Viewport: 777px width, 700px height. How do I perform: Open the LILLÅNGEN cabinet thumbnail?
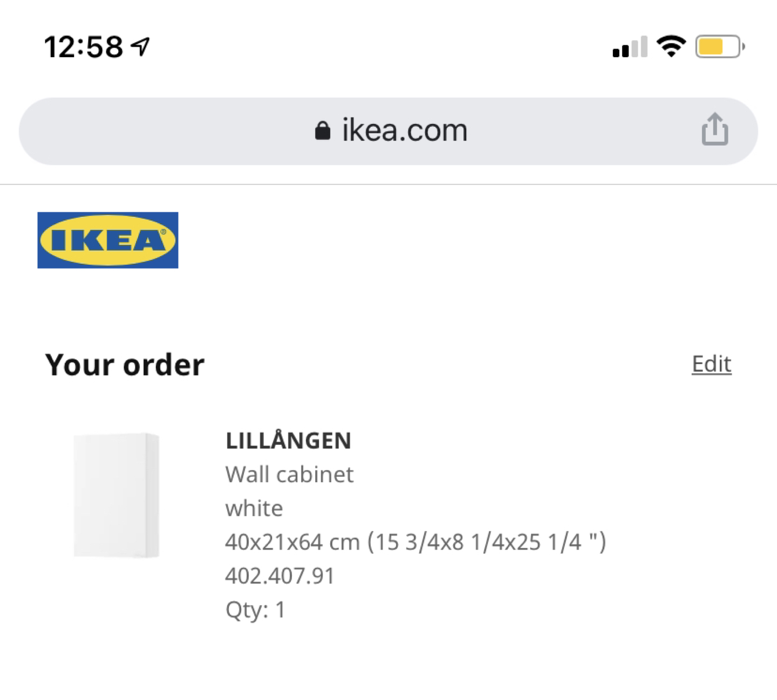coord(117,495)
